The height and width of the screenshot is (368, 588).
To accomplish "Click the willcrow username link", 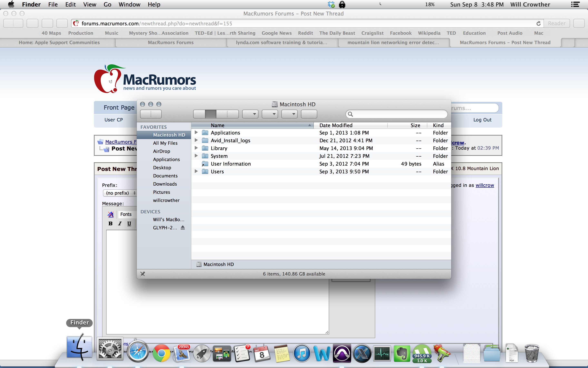I will click(485, 185).
